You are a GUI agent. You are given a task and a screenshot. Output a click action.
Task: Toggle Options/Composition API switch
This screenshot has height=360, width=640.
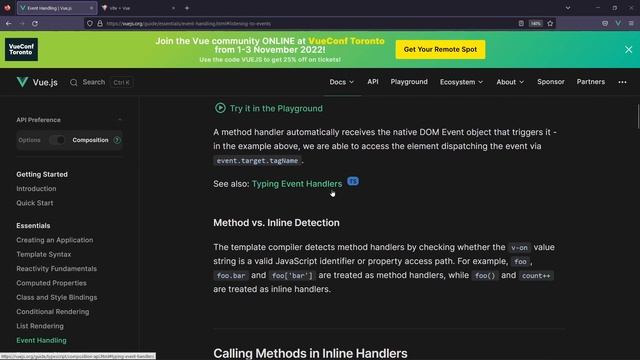click(x=57, y=140)
